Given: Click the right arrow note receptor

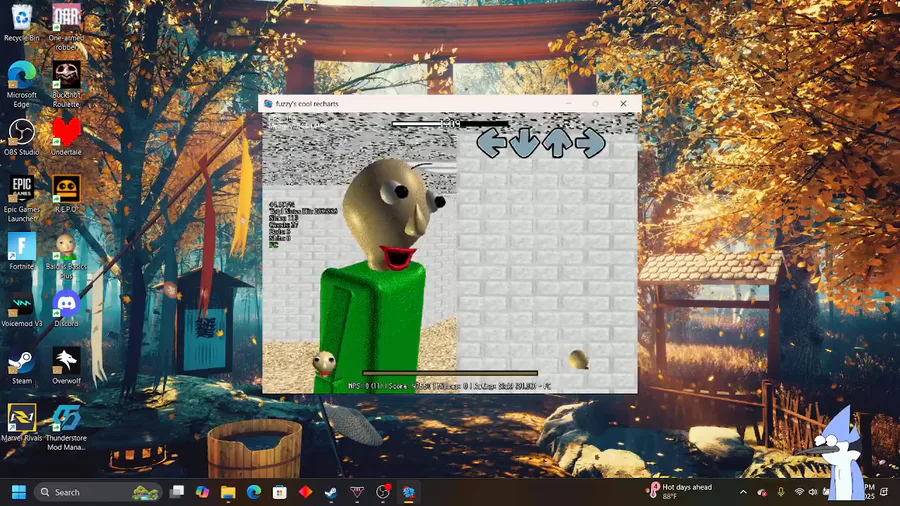Looking at the screenshot, I should (x=591, y=143).
